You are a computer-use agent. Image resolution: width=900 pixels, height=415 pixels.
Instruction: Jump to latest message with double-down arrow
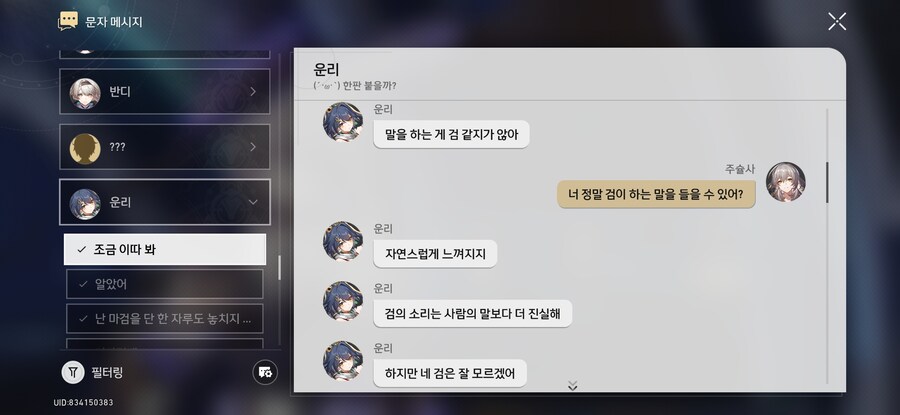572,386
